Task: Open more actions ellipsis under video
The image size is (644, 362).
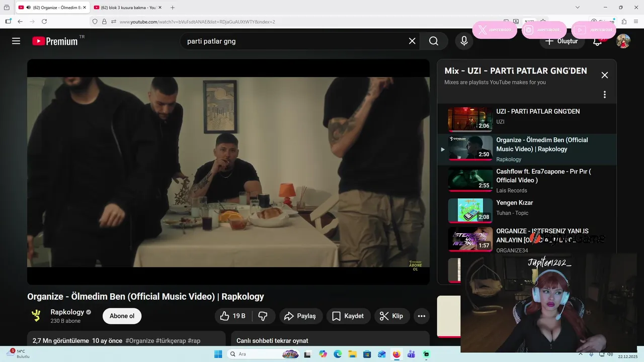Action: [422, 316]
